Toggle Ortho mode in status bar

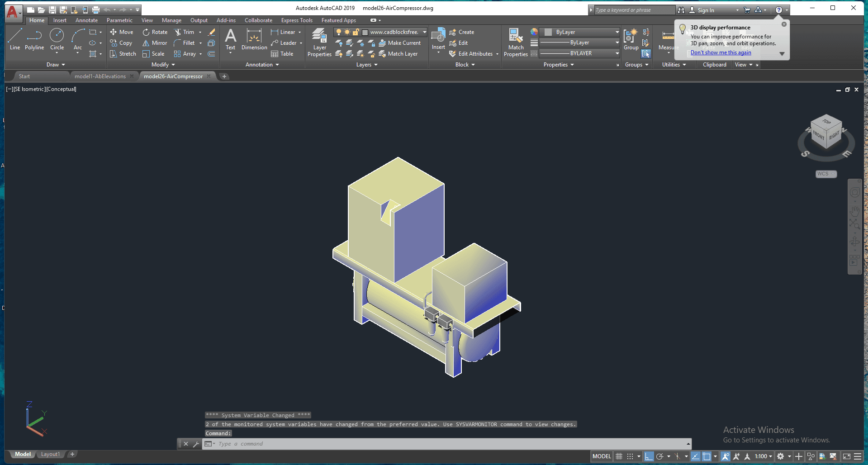click(x=649, y=456)
